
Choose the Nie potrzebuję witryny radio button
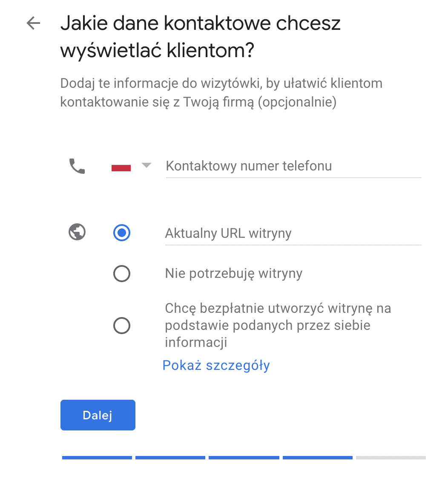(122, 274)
